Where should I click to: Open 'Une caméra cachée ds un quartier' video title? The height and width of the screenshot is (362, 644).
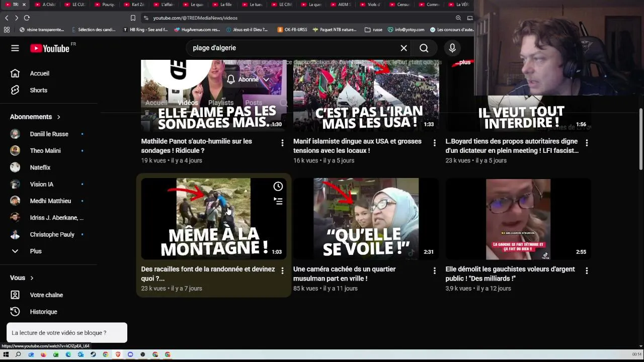coord(345,274)
